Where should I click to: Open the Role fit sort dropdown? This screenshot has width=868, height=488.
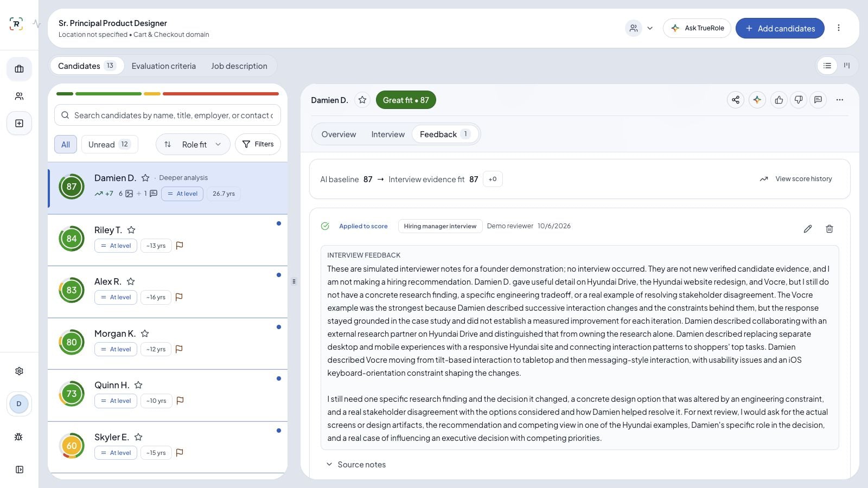point(193,144)
